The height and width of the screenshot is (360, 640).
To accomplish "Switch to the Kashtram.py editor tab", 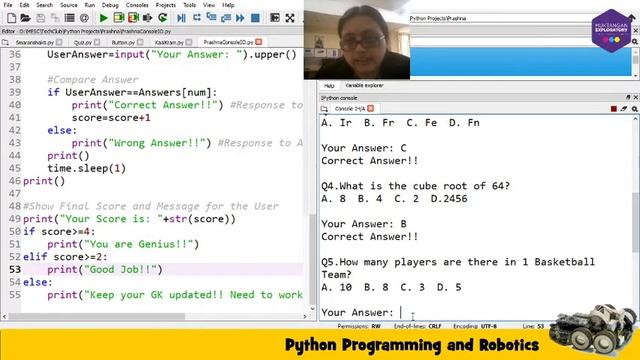I will tap(169, 42).
